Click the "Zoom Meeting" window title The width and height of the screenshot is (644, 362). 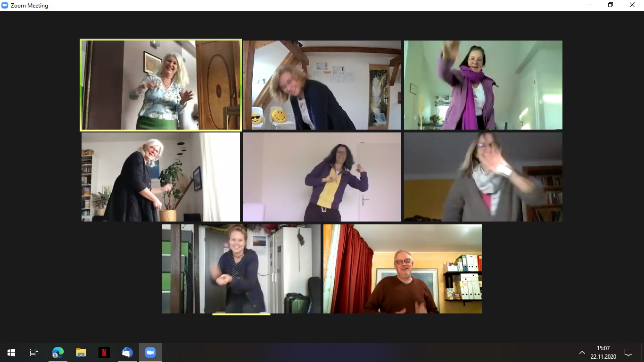29,6
